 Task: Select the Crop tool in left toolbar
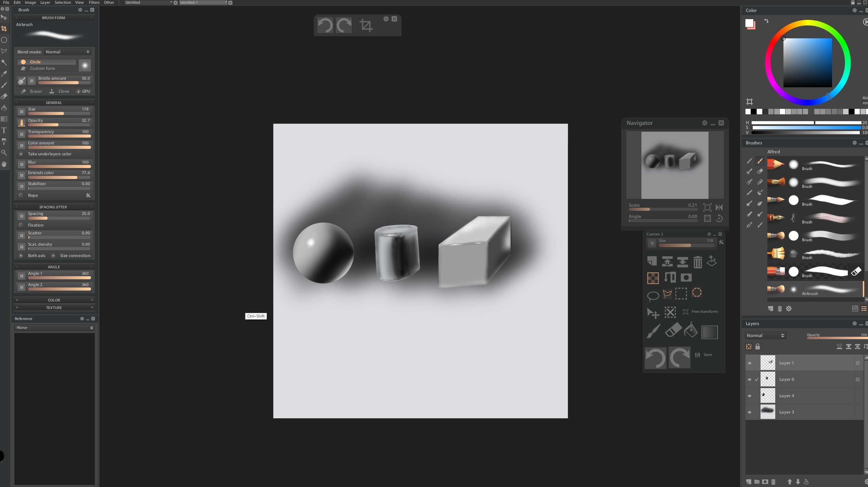(x=4, y=29)
